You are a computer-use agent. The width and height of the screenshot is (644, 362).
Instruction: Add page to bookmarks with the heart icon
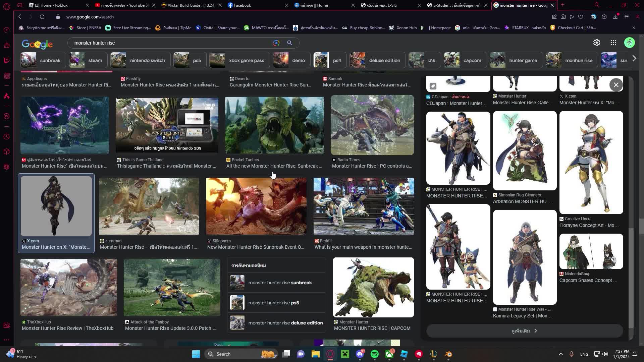(x=581, y=17)
